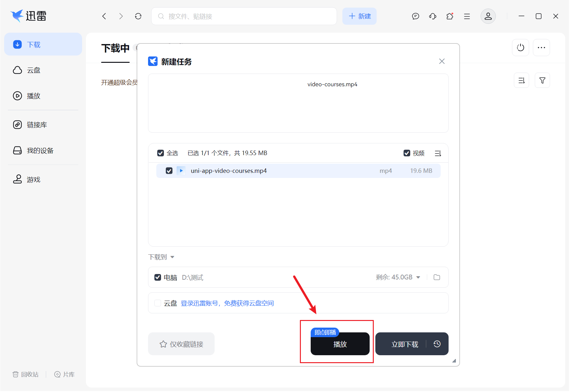Image resolution: width=570 pixels, height=392 pixels.
Task: Click the folder browse icon for download path
Action: (x=437, y=278)
